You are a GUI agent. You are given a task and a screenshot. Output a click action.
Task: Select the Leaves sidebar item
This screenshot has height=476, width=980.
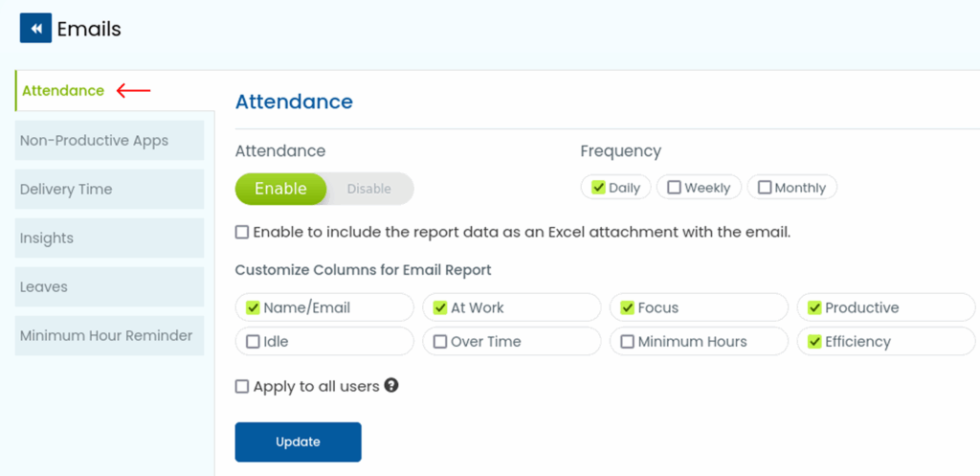(x=44, y=287)
